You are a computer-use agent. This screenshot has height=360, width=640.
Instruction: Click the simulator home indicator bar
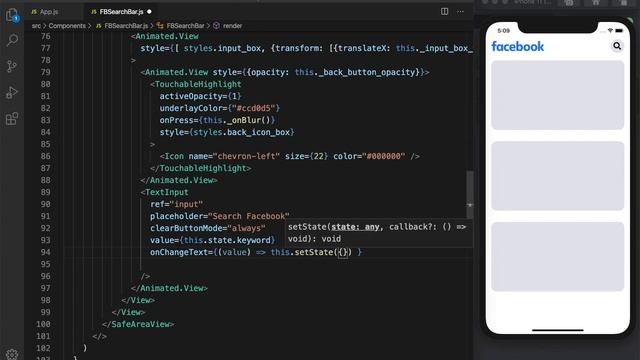(558, 330)
